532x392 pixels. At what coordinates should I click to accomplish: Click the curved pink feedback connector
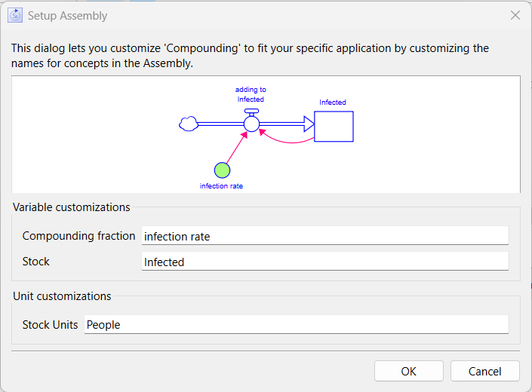[x=287, y=141]
